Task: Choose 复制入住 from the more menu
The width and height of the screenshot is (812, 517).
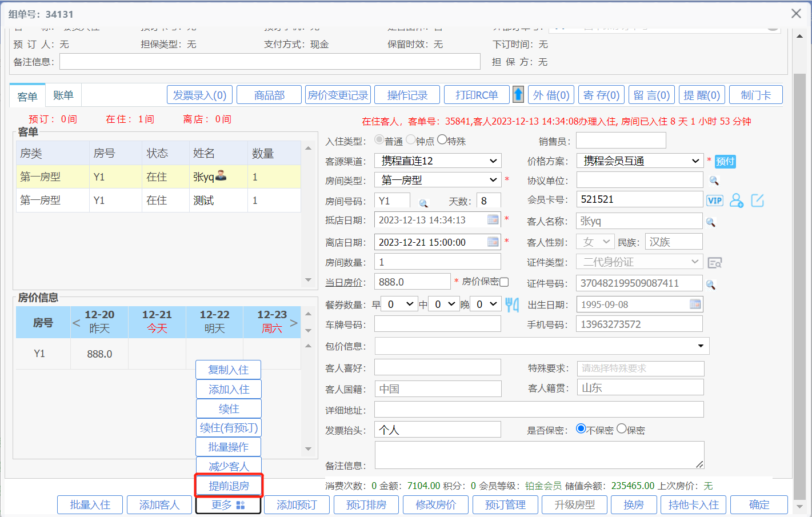Action: [229, 370]
